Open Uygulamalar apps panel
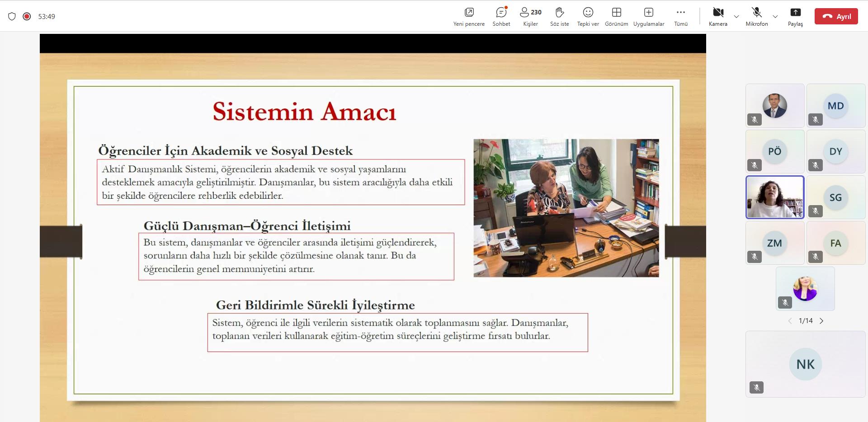Image resolution: width=868 pixels, height=422 pixels. 648,16
